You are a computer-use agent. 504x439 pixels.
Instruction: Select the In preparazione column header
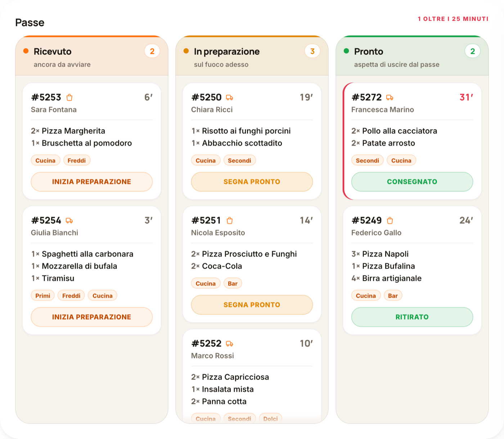[252, 56]
